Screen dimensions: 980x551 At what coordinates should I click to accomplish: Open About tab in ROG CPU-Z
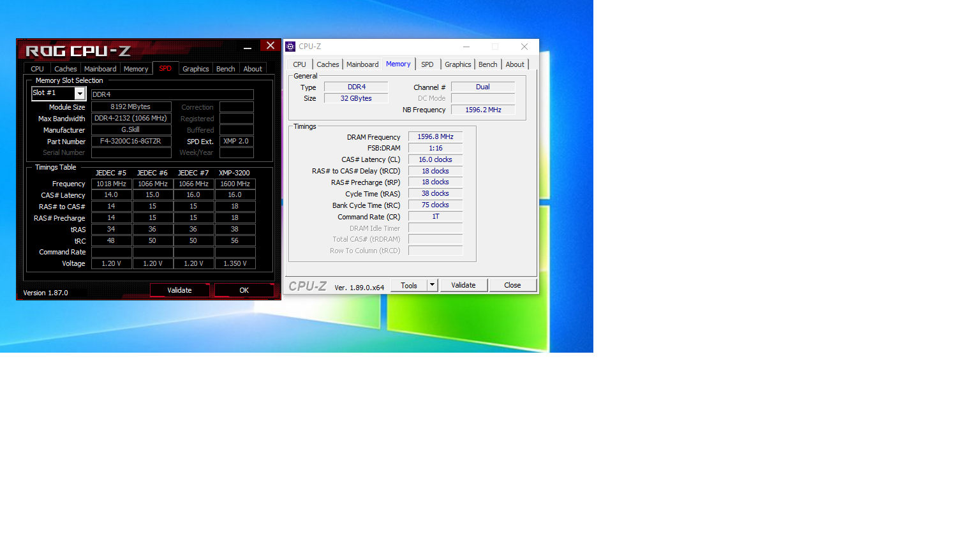pos(253,69)
